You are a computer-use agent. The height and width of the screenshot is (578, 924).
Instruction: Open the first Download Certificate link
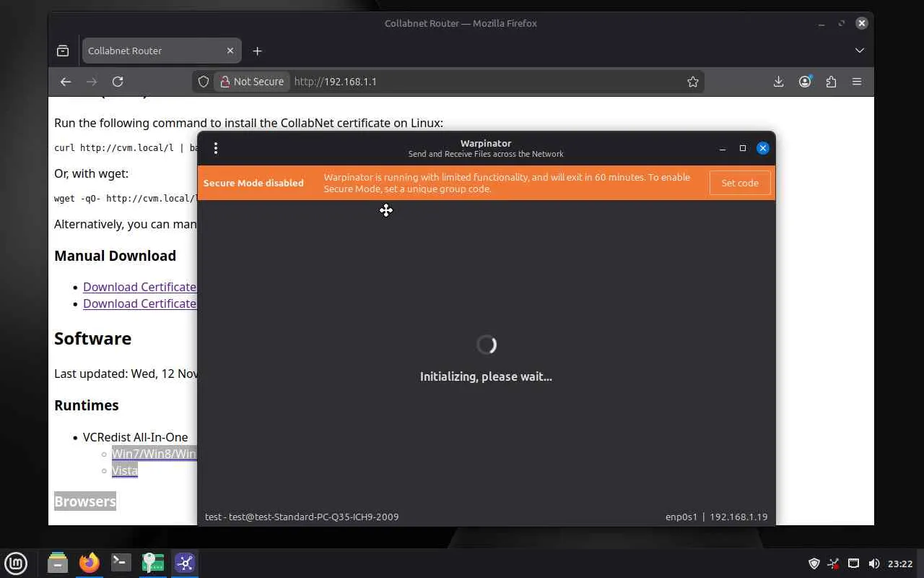[140, 287]
